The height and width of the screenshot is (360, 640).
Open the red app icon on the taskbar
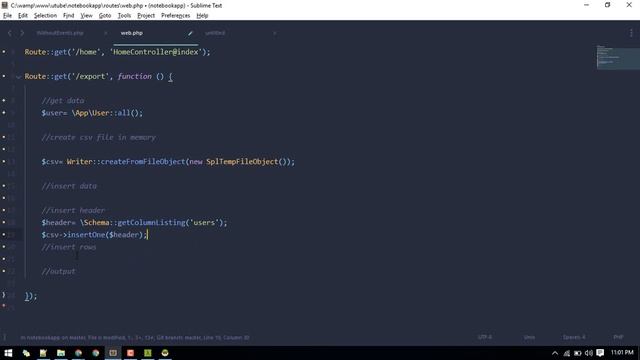(x=130, y=353)
